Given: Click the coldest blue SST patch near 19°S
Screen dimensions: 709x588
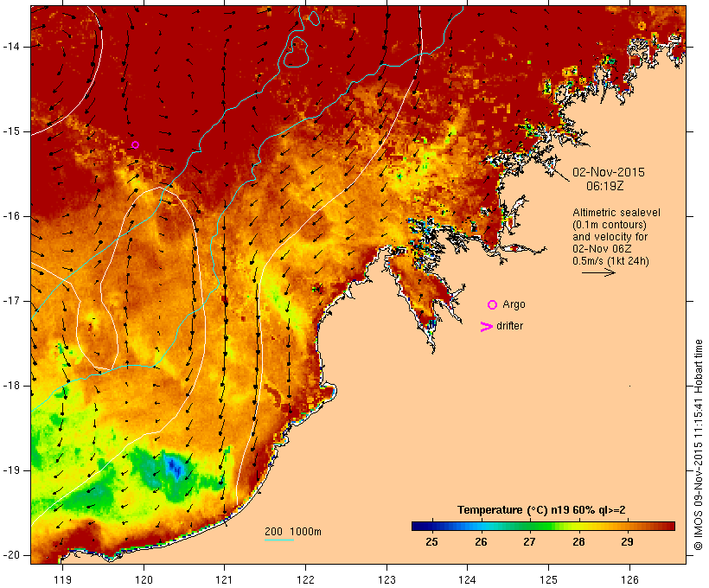Looking at the screenshot, I should pyautogui.click(x=174, y=467).
